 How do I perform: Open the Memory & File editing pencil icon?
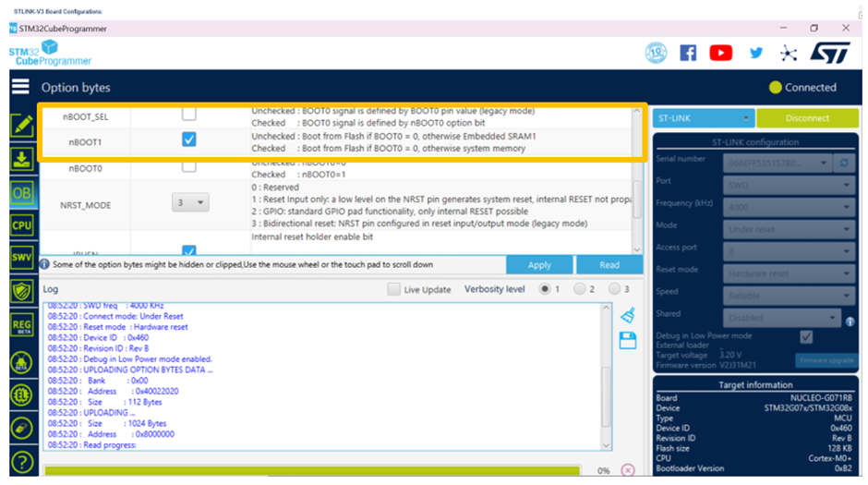pos(22,125)
